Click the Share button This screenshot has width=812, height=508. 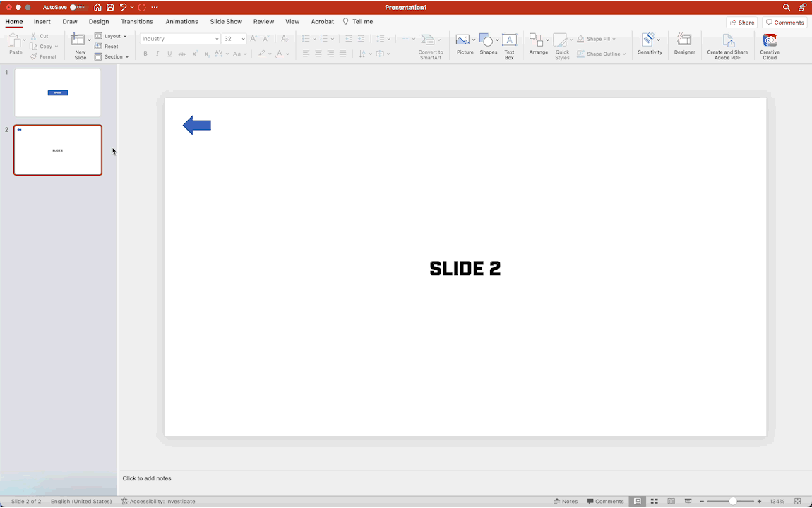coord(741,23)
